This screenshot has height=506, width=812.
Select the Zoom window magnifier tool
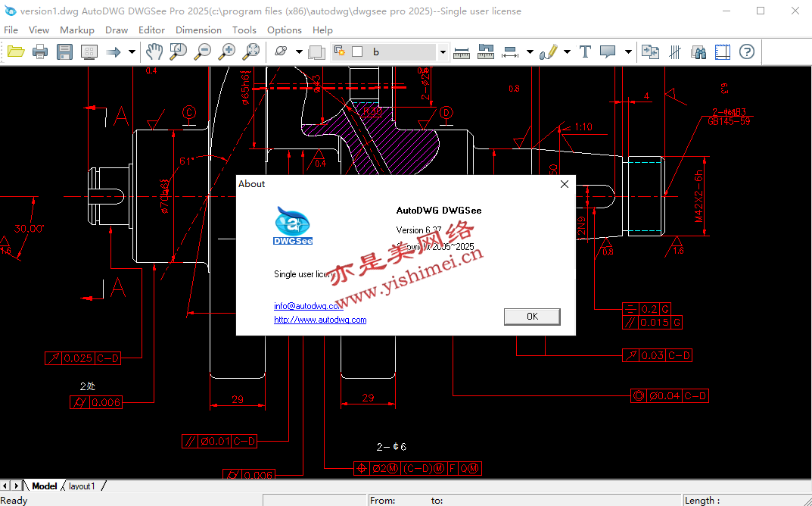pos(178,52)
